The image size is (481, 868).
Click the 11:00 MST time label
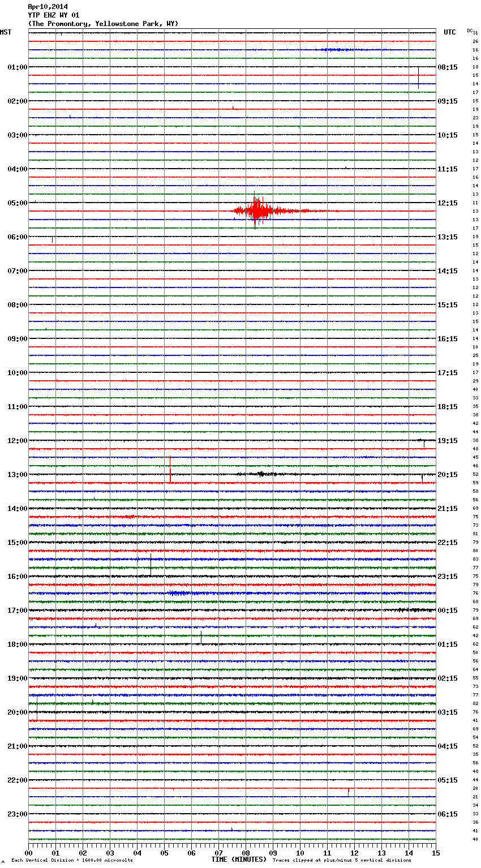tap(18, 407)
